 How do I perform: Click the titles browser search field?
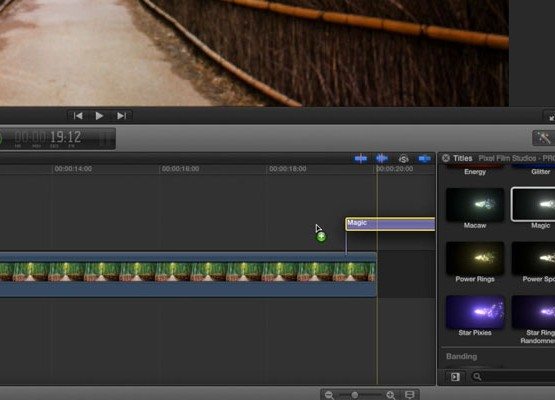[513, 377]
